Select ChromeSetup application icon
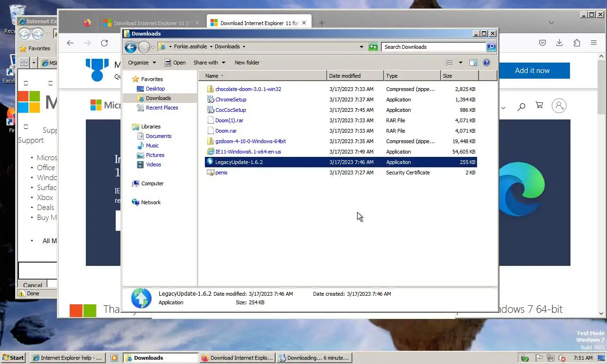 [211, 100]
